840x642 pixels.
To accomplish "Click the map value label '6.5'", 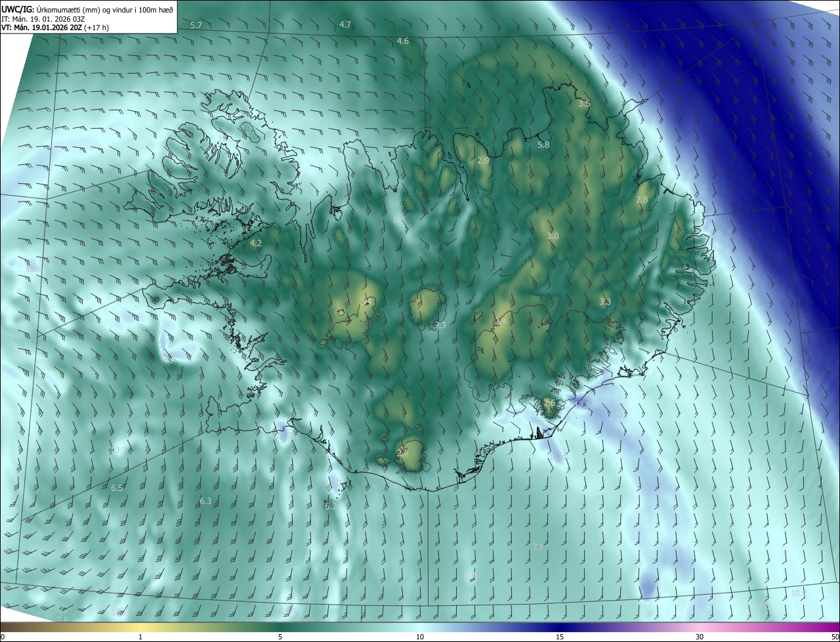I will (117, 488).
